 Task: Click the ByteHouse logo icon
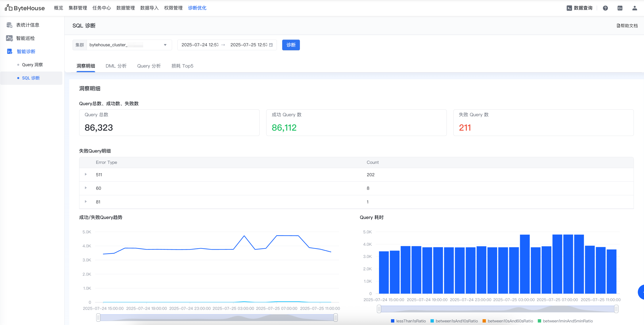(x=8, y=8)
